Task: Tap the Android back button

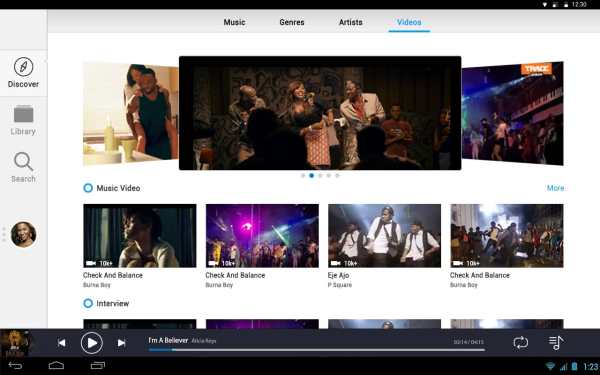Action: point(15,366)
